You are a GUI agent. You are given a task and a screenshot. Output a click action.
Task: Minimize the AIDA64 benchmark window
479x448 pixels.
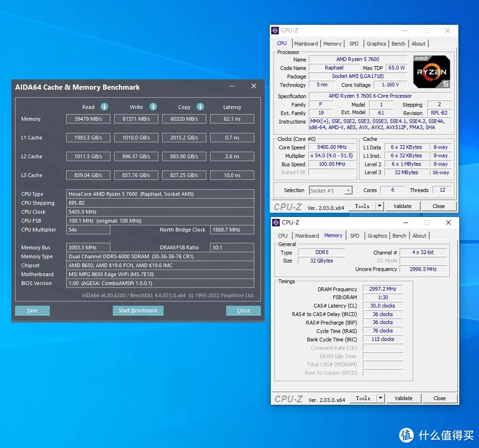(232, 86)
